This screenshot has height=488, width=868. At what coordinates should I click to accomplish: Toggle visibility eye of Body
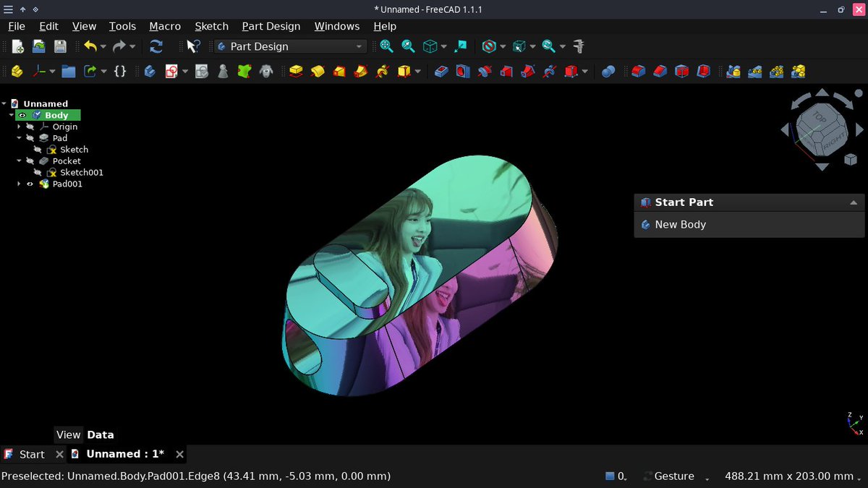22,115
